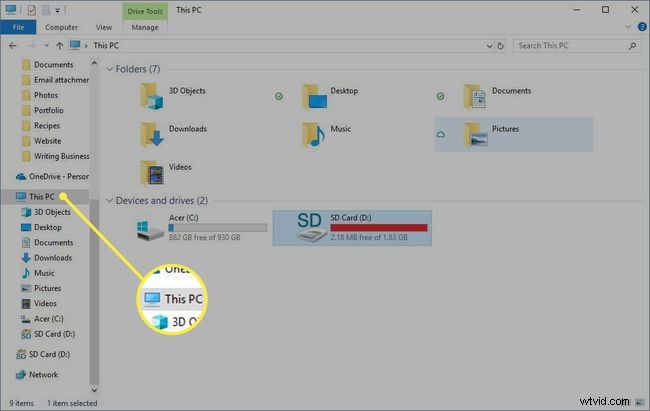Select Videos in navigation pane
The height and width of the screenshot is (411, 650).
click(39, 304)
